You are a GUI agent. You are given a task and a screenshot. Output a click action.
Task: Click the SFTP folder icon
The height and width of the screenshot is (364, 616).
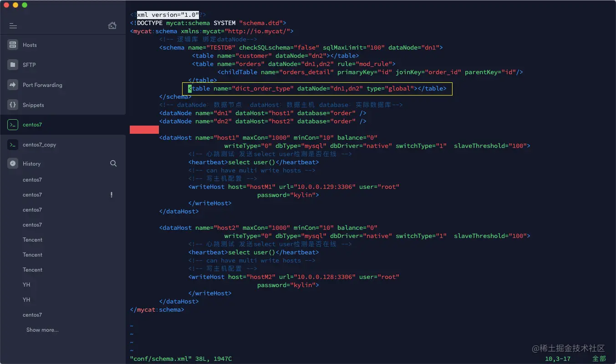tap(13, 65)
